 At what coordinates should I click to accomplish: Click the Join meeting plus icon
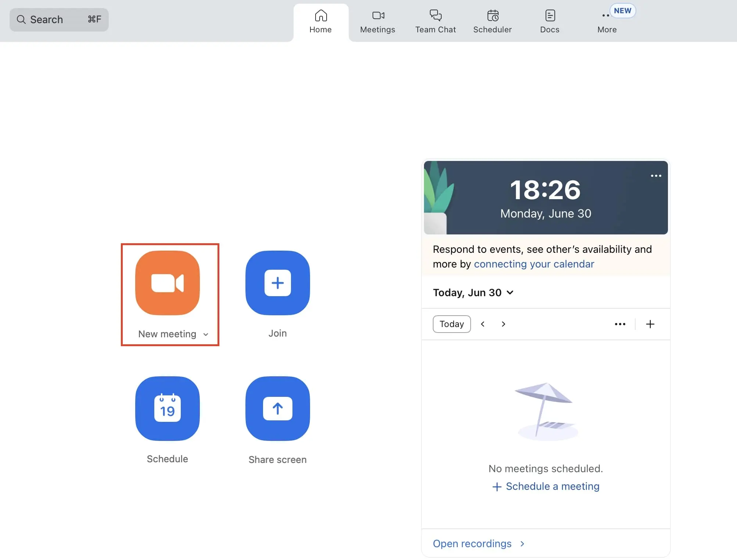point(277,283)
